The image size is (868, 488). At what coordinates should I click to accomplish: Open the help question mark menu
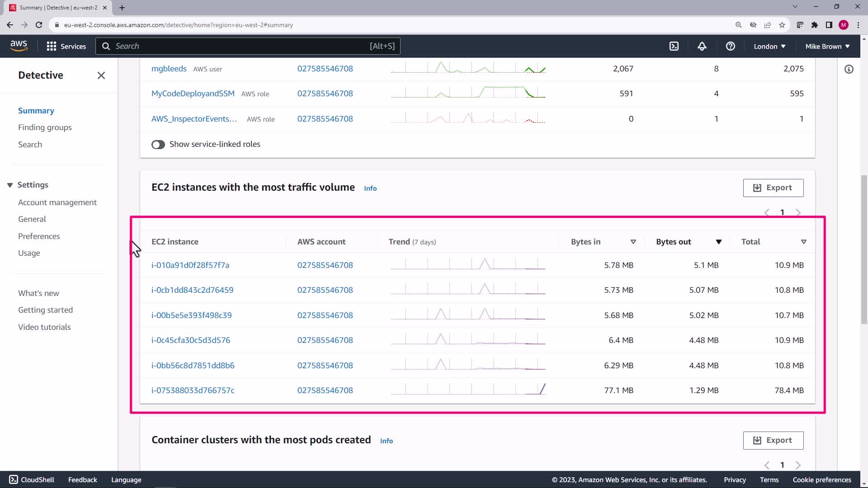point(730,46)
